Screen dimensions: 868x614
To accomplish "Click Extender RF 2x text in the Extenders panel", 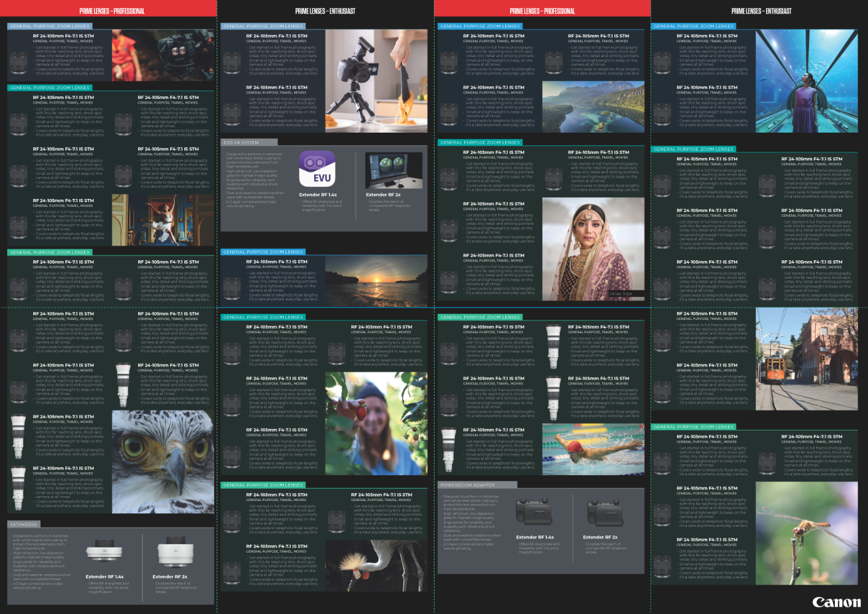I will (170, 577).
